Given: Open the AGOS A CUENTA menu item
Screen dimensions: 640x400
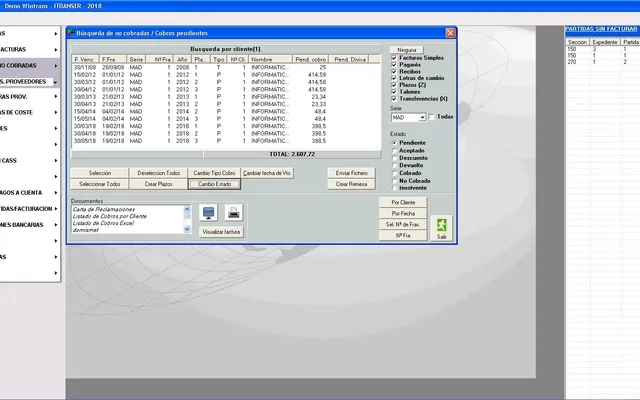Looking at the screenshot, I should (29, 193).
